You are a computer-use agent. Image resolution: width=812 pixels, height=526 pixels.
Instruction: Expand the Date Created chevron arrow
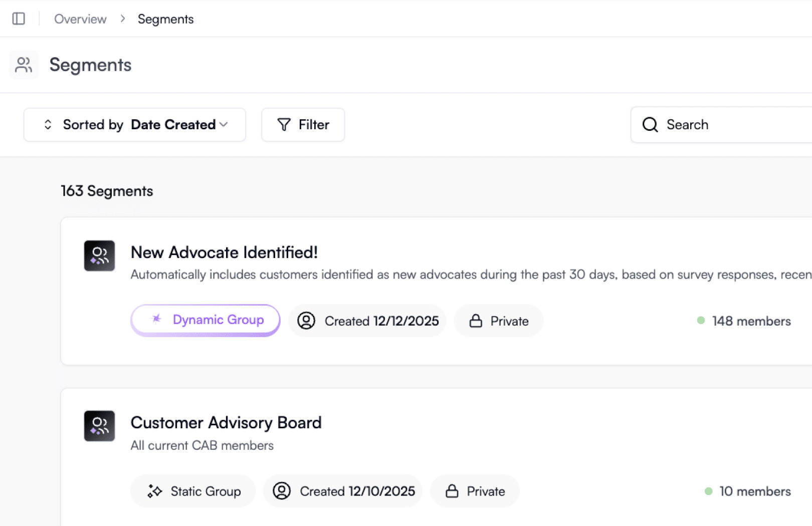[x=224, y=125]
